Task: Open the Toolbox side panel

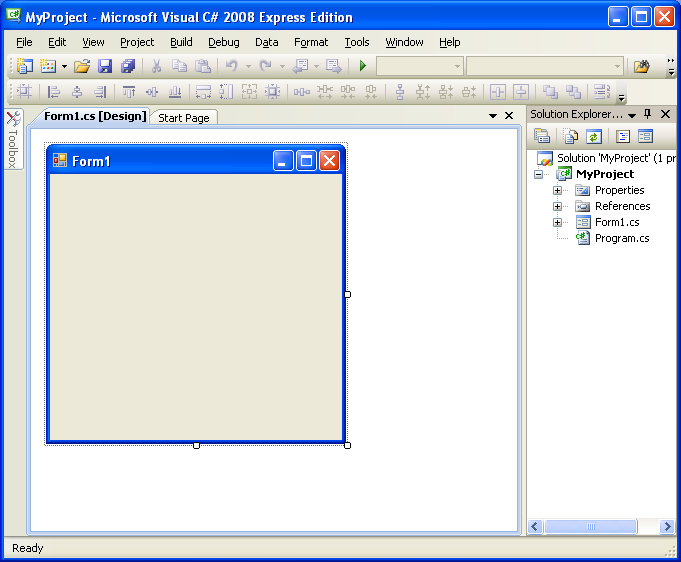Action: [x=13, y=139]
